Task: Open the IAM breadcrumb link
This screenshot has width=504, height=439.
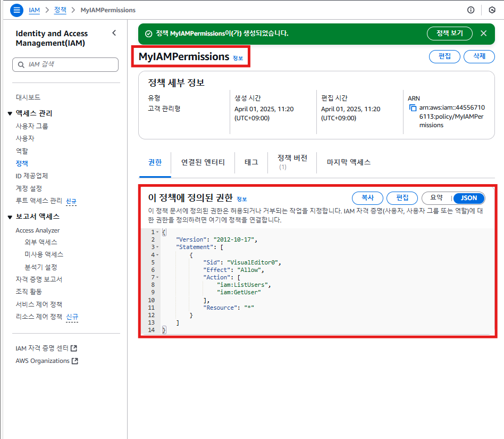Action: (35, 10)
